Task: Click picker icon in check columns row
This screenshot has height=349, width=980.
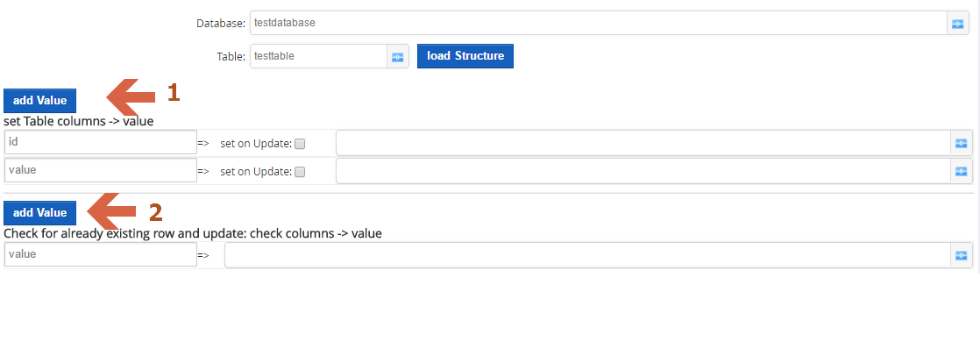Action: (962, 255)
